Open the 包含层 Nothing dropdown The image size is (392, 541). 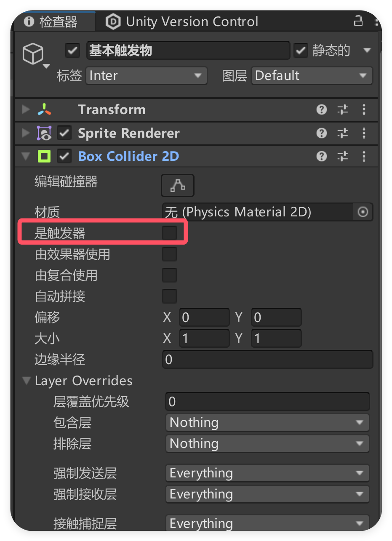coord(267,423)
